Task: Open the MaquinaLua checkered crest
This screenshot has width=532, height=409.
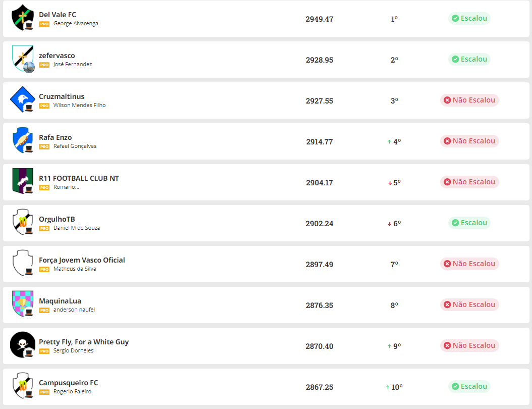Action: pos(22,304)
